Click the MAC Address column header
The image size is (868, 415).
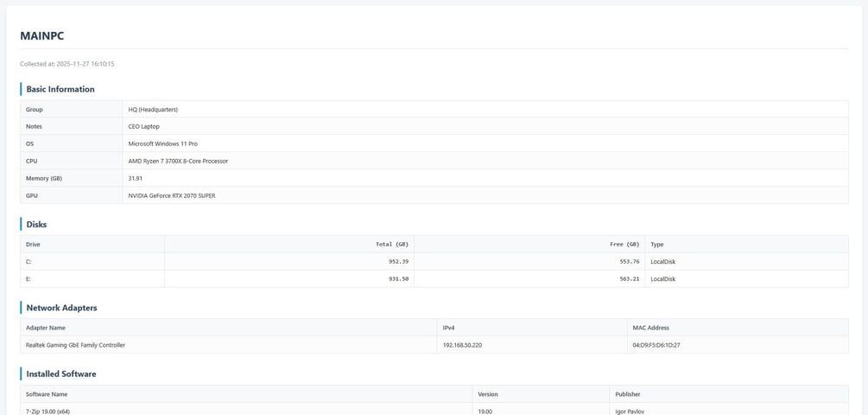tap(738, 328)
